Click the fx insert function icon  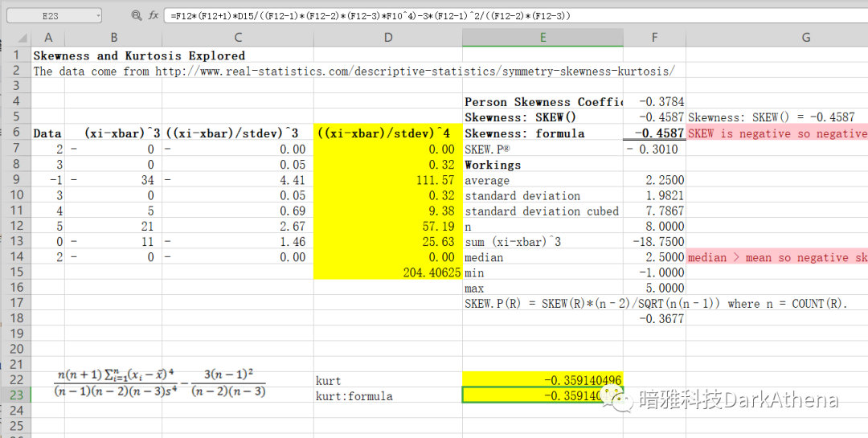pyautogui.click(x=154, y=15)
